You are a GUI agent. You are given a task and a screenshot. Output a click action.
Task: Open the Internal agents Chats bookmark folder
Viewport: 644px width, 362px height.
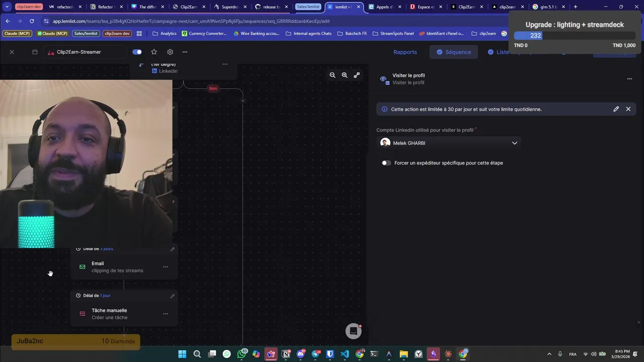(308, 33)
